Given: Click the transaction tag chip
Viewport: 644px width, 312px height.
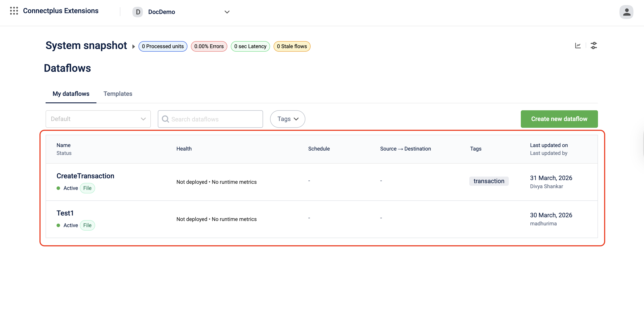Looking at the screenshot, I should [x=489, y=181].
